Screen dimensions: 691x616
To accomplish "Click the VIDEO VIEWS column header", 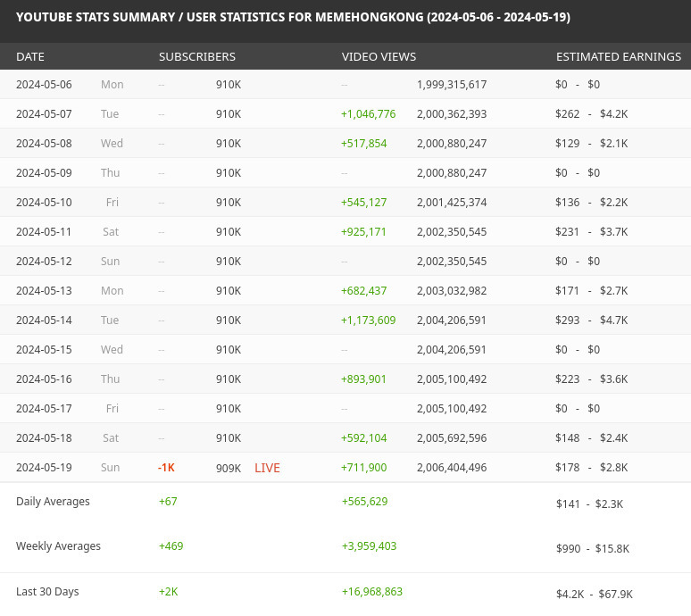I will pos(379,57).
